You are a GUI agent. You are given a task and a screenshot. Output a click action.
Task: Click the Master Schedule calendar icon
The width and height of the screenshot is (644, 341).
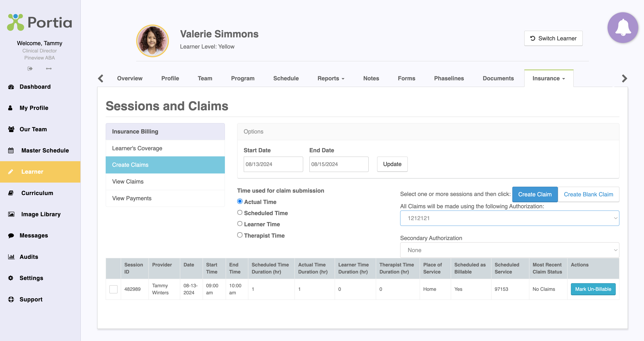[x=11, y=150]
